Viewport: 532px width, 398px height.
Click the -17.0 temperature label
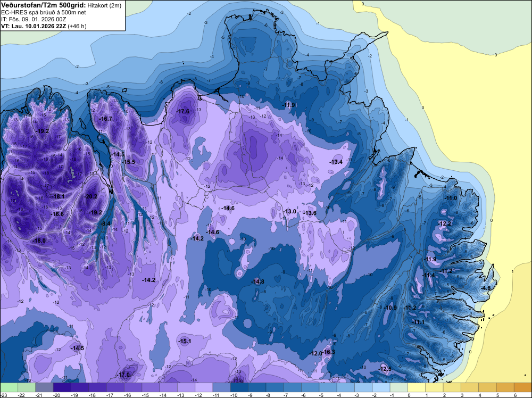click(123, 375)
